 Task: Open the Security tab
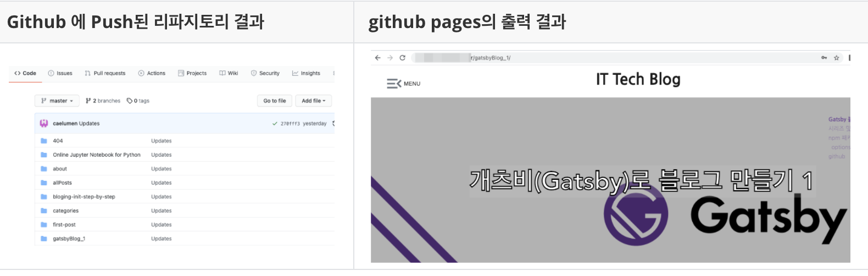tap(265, 73)
